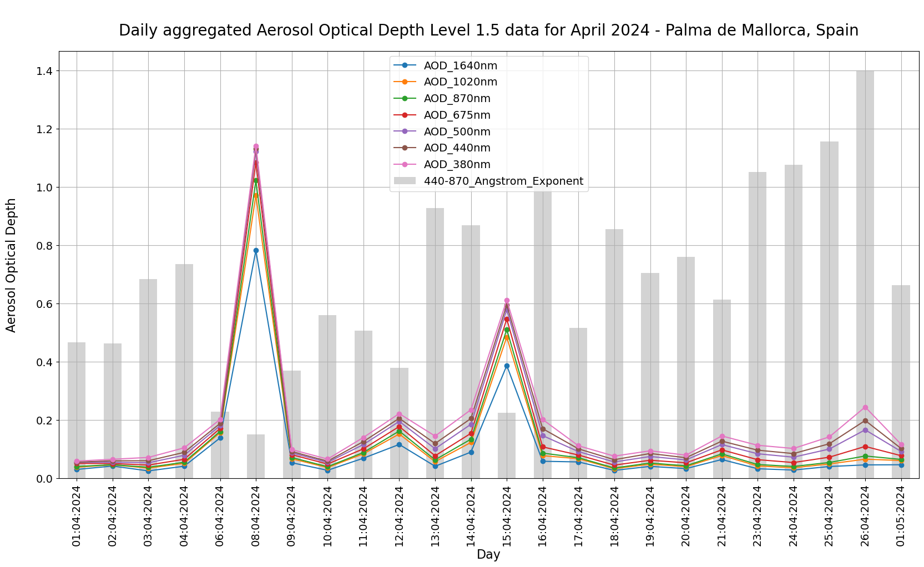Click the 04:04:2024 date tick label
Image resolution: width=924 pixels, height=567 pixels.
(184, 516)
